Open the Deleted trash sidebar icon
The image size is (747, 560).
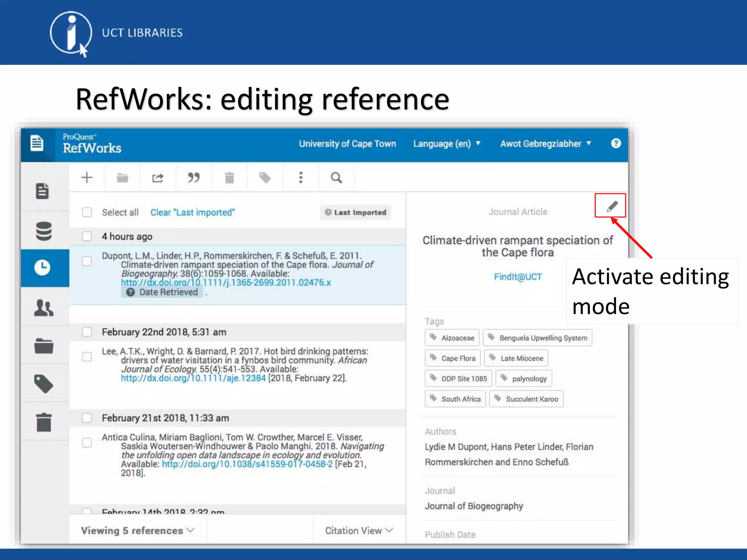(44, 422)
